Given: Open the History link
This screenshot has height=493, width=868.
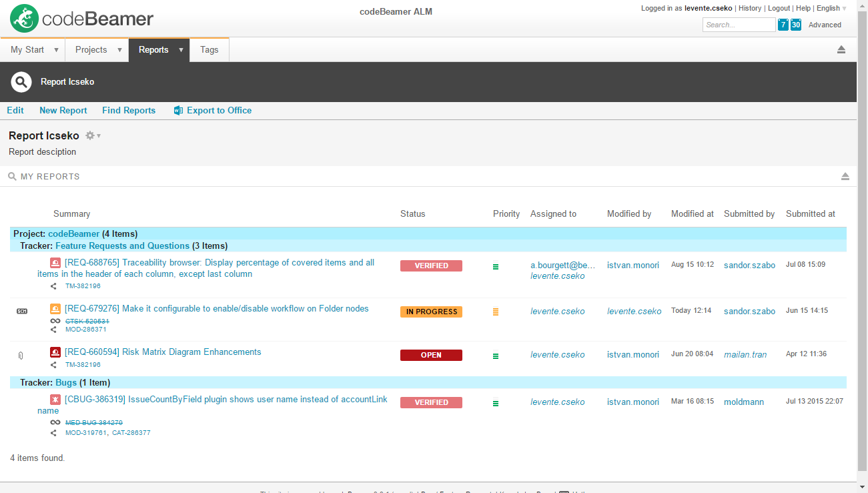Looking at the screenshot, I should pos(750,8).
